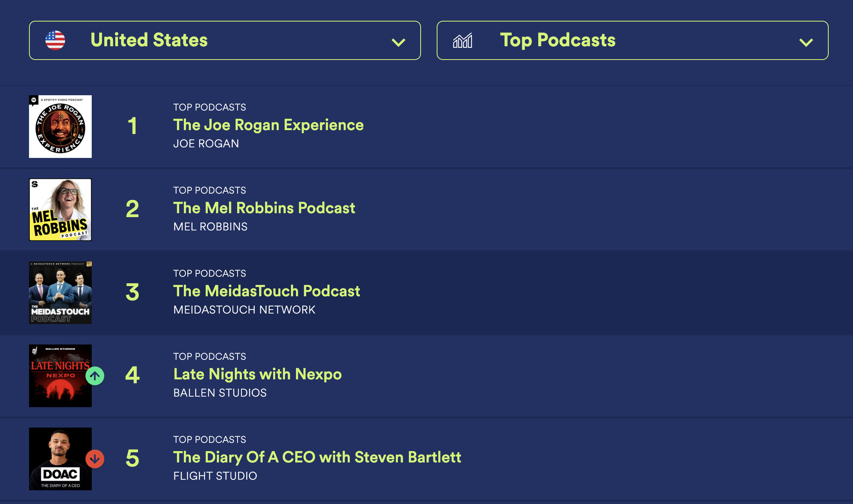Click the chart bars icon beside Top Podcasts
Viewport: 853px width, 504px height.
click(x=463, y=40)
